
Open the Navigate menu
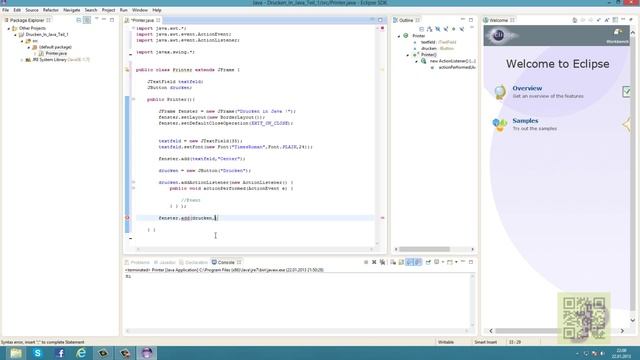click(x=71, y=10)
